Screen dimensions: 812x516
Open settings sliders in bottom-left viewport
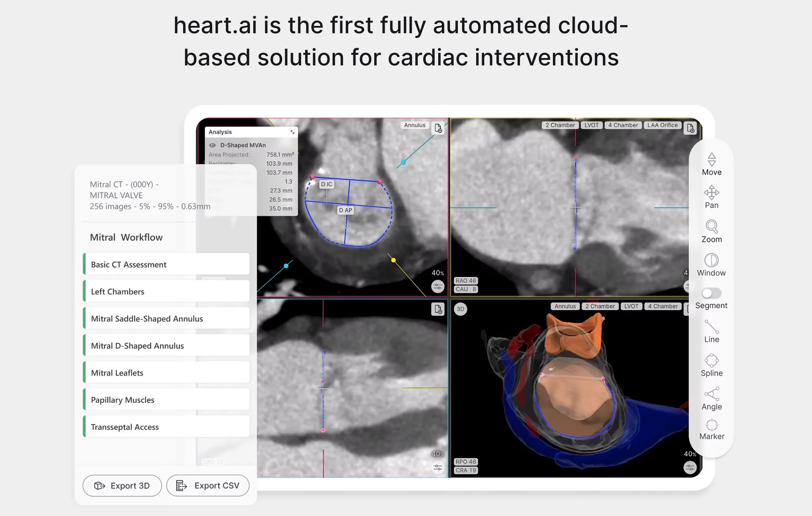click(x=438, y=468)
